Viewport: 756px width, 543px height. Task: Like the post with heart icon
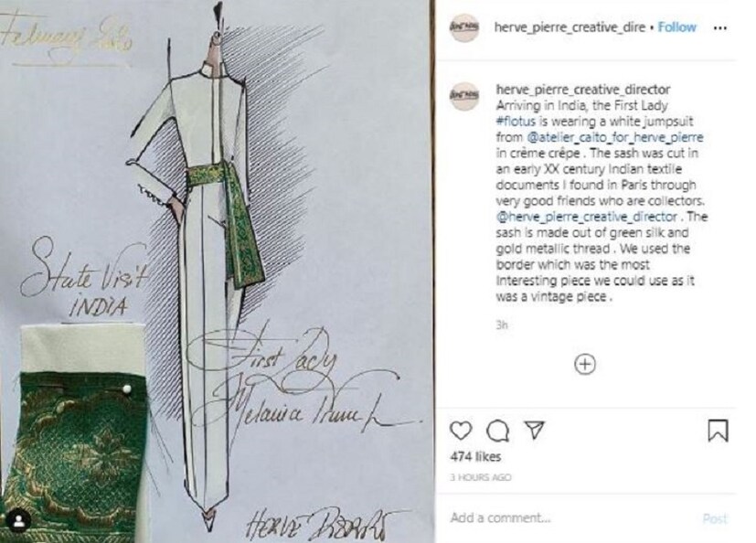point(461,431)
